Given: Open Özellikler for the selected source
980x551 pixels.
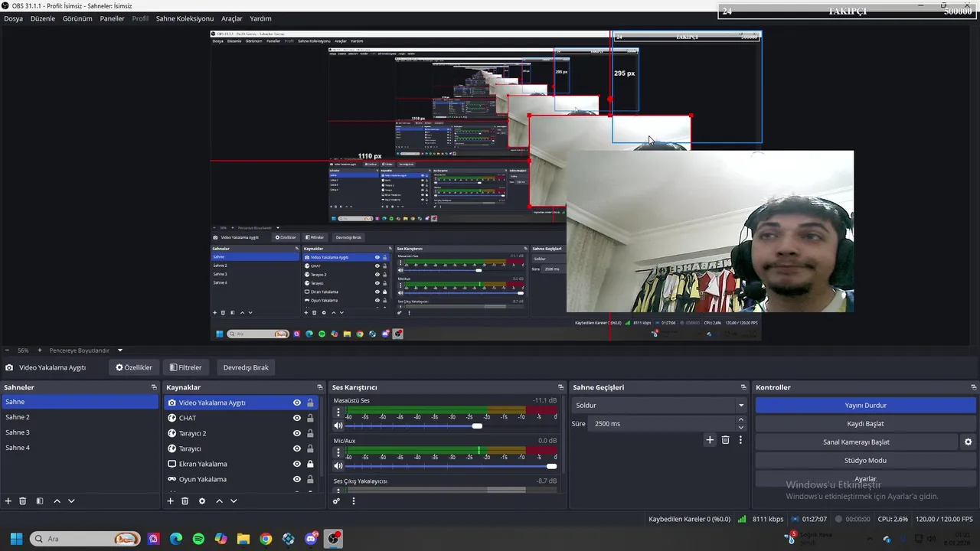Looking at the screenshot, I should [x=134, y=367].
